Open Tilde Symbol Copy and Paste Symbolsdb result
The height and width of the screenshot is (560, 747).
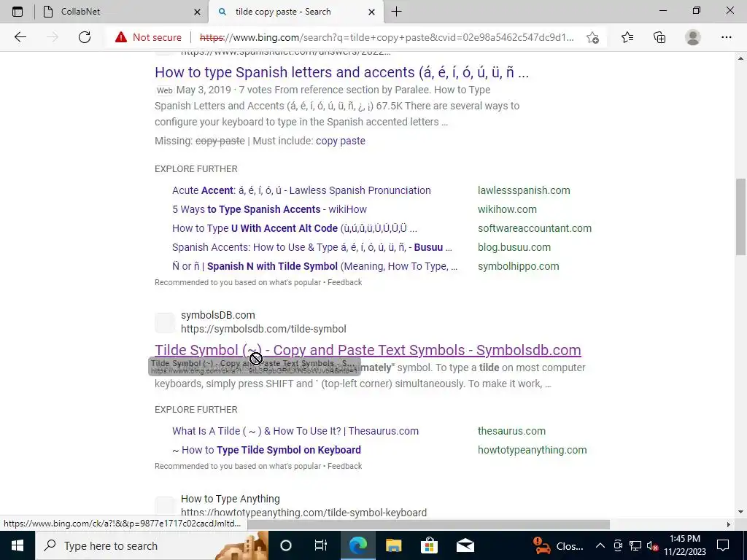pos(368,350)
